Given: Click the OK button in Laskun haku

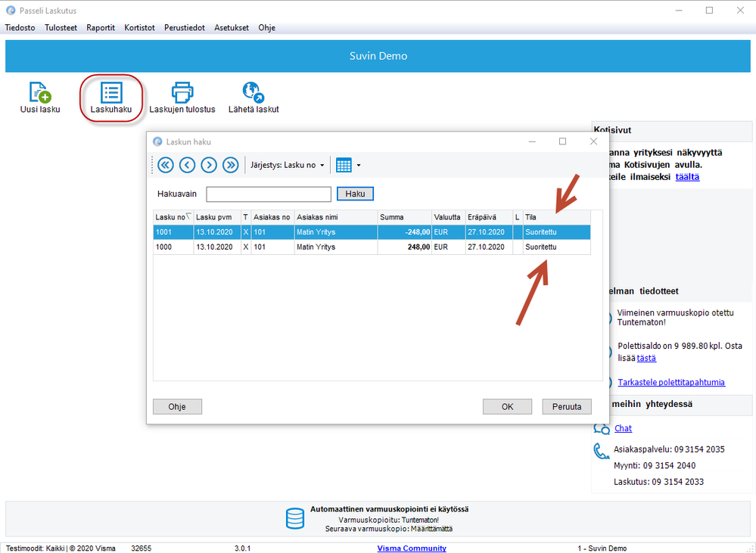Looking at the screenshot, I should 507,406.
